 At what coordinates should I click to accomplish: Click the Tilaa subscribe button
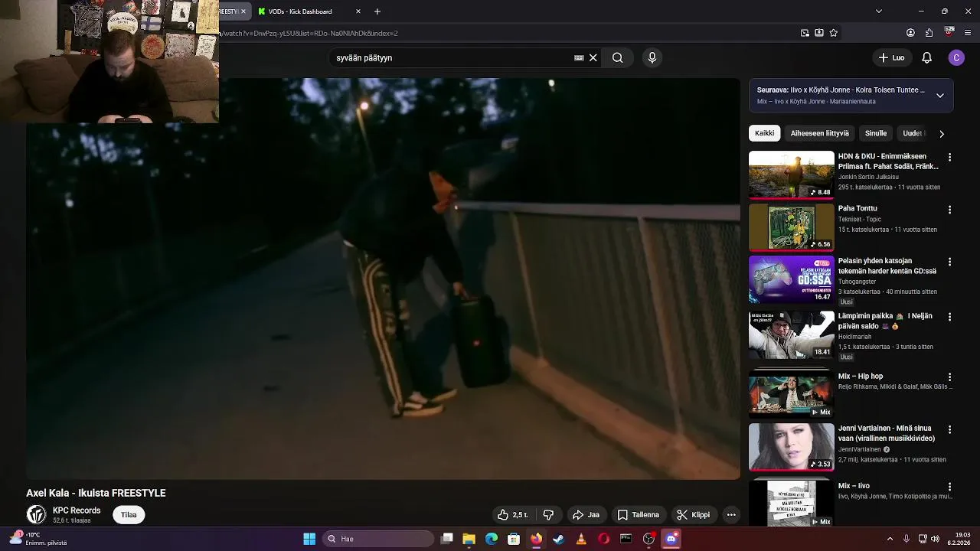coord(129,514)
